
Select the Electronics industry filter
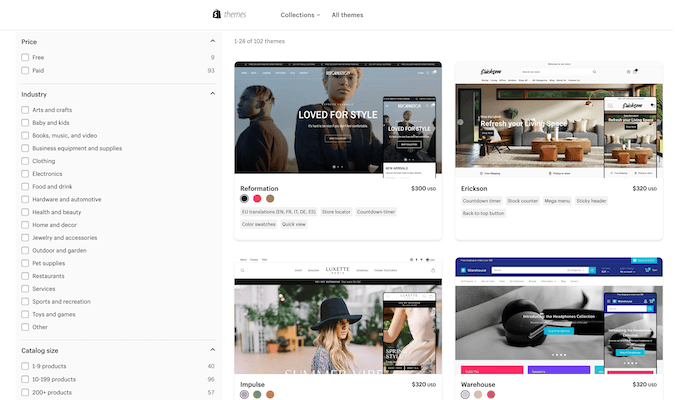(25, 174)
